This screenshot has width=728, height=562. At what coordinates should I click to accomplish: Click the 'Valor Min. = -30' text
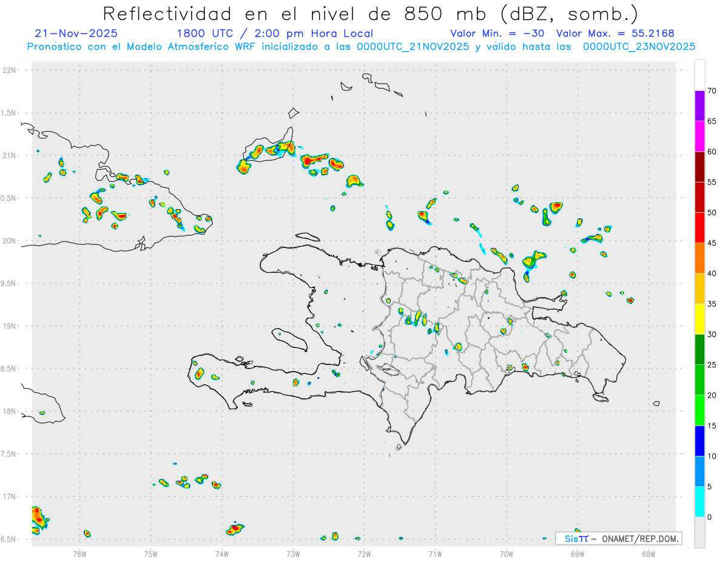click(x=499, y=33)
